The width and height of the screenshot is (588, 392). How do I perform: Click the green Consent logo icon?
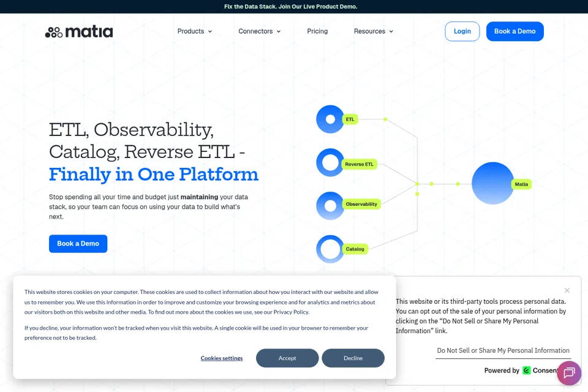(527, 371)
